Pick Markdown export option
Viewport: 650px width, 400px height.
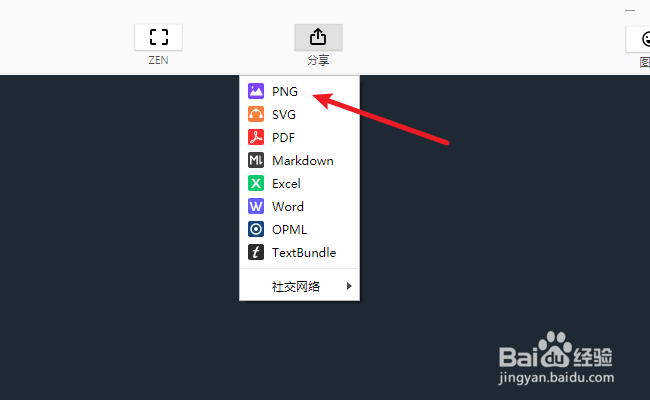299,160
